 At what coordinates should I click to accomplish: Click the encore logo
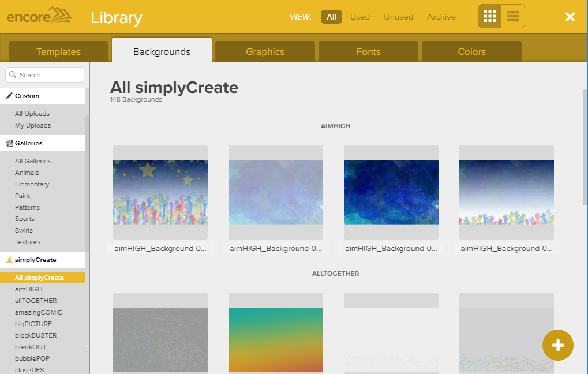click(x=39, y=16)
